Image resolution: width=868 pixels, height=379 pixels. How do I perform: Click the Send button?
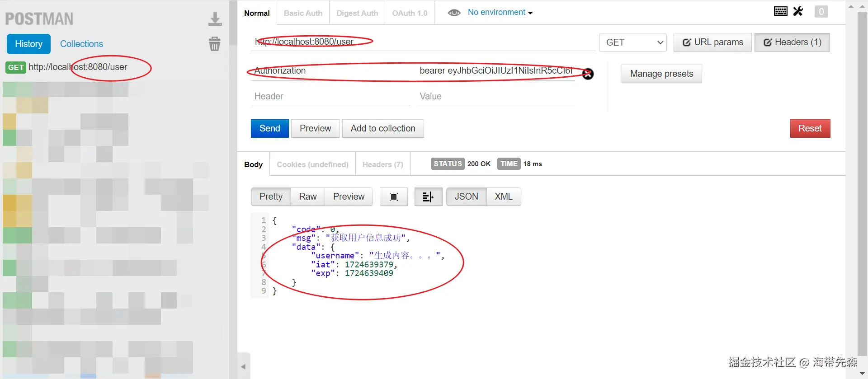tap(270, 128)
